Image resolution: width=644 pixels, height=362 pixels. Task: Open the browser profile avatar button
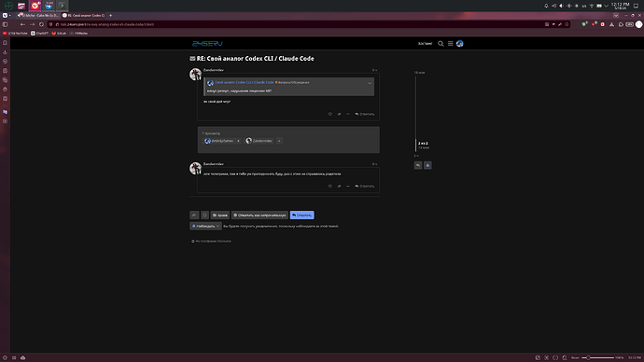[x=638, y=24]
